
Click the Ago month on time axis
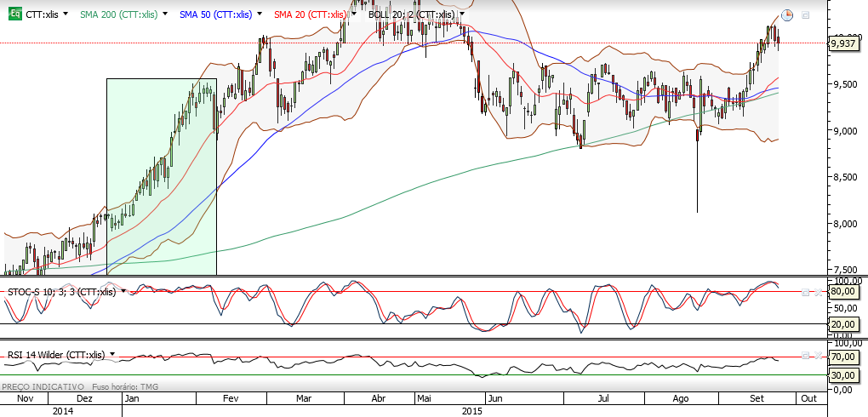coord(681,399)
